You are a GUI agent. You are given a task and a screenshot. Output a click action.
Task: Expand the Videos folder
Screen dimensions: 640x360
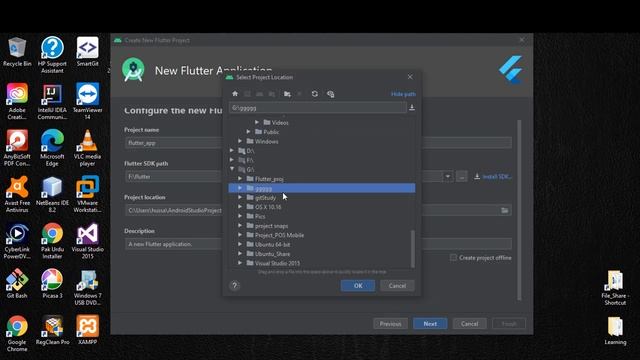[x=257, y=122]
